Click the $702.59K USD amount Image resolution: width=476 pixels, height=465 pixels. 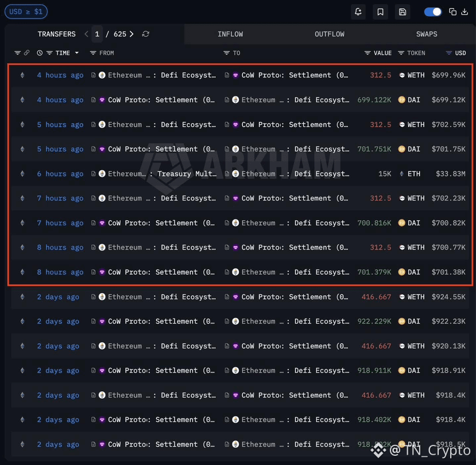(x=448, y=125)
